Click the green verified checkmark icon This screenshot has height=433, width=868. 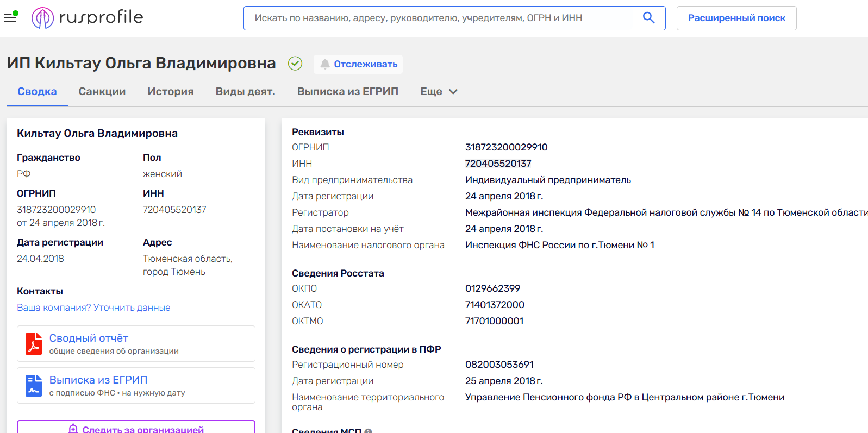pyautogui.click(x=295, y=64)
